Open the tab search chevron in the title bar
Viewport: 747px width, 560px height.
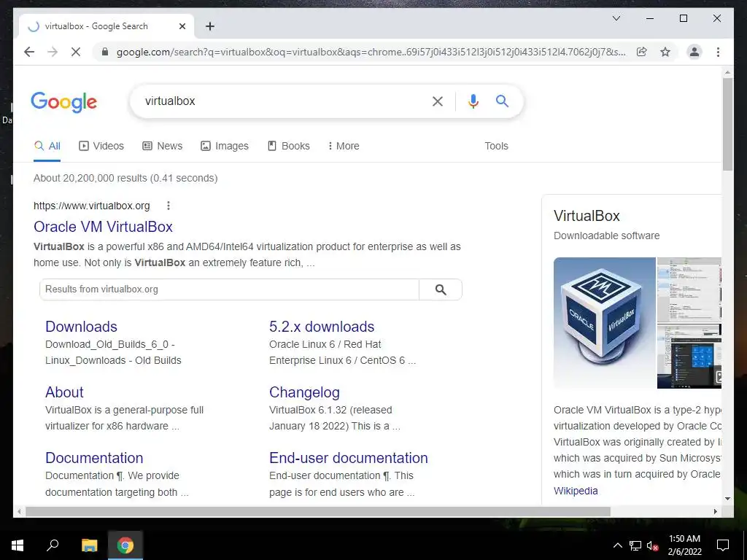(x=616, y=18)
